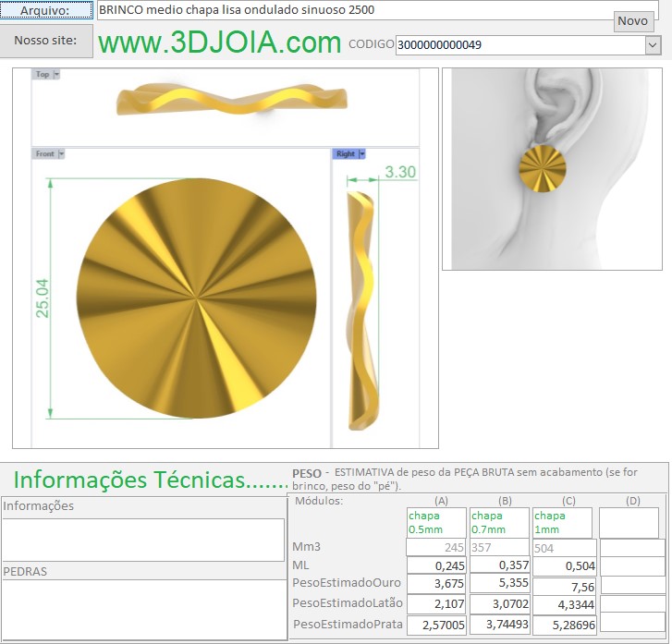Image resolution: width=672 pixels, height=644 pixels.
Task: Open the Front viewport dropdown menu
Action: (x=62, y=154)
